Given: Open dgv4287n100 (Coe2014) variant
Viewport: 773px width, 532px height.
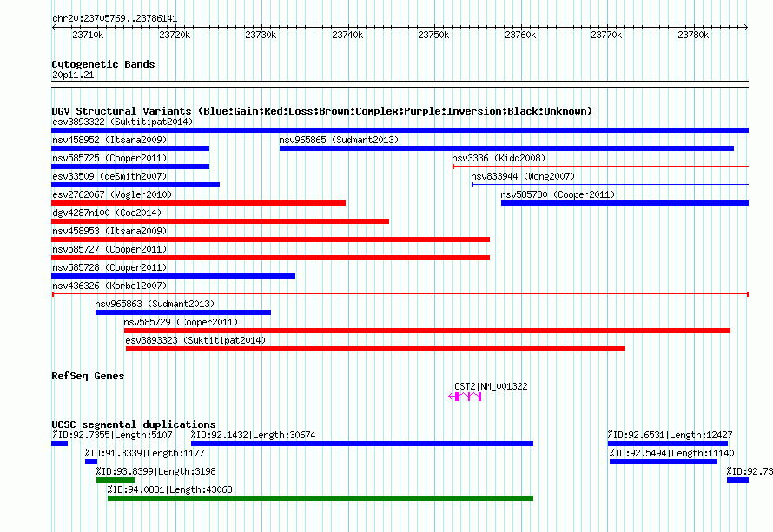Looking at the screenshot, I should pyautogui.click(x=220, y=221).
